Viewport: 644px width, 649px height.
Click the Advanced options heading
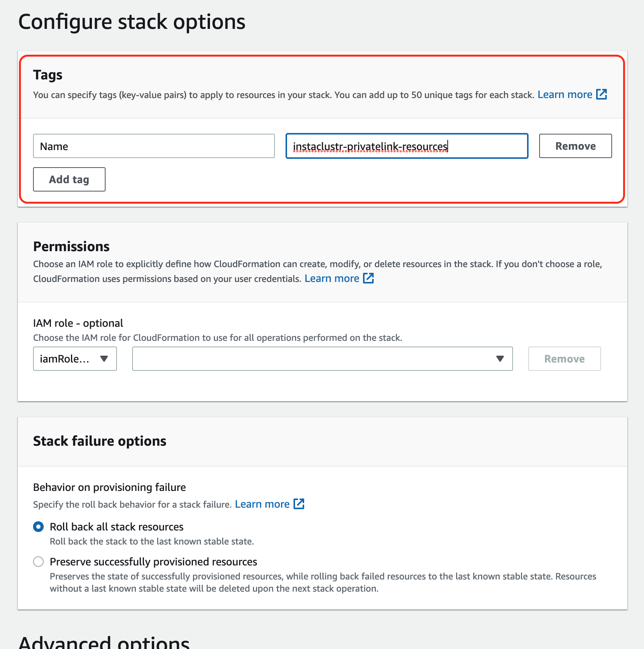point(104,643)
